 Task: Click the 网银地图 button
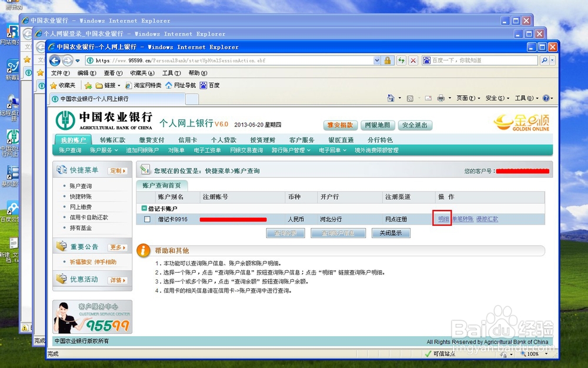tap(377, 125)
